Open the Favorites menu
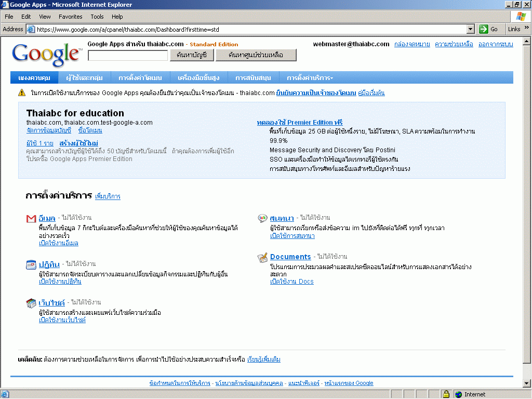The height and width of the screenshot is (399, 532). point(70,17)
